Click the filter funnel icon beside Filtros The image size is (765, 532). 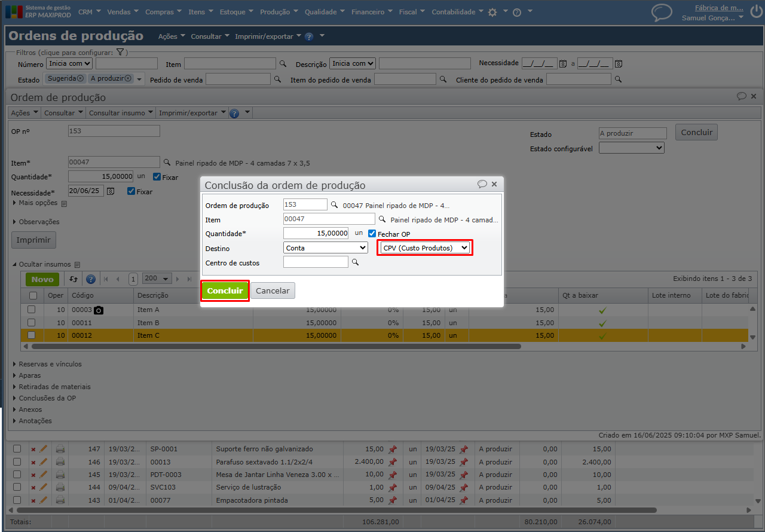pos(120,53)
